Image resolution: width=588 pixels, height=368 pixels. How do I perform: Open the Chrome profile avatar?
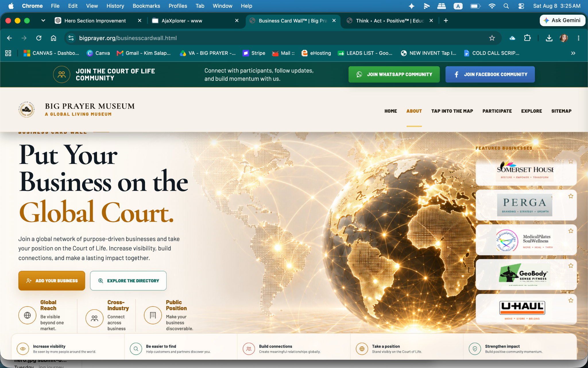[564, 38]
